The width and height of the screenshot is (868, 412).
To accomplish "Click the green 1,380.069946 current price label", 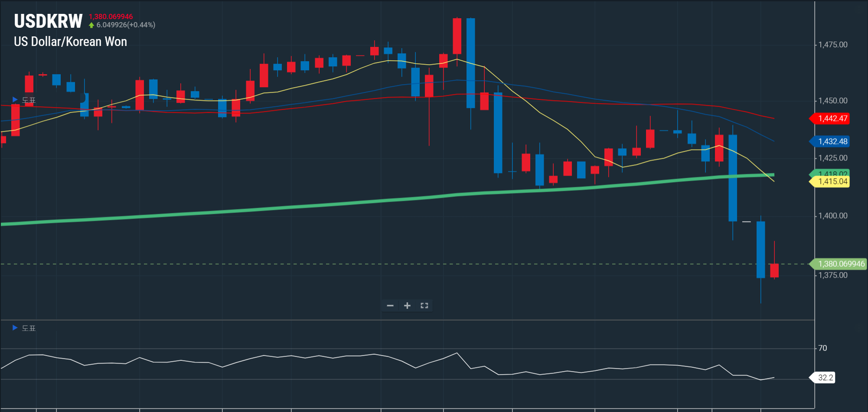I will pyautogui.click(x=841, y=264).
